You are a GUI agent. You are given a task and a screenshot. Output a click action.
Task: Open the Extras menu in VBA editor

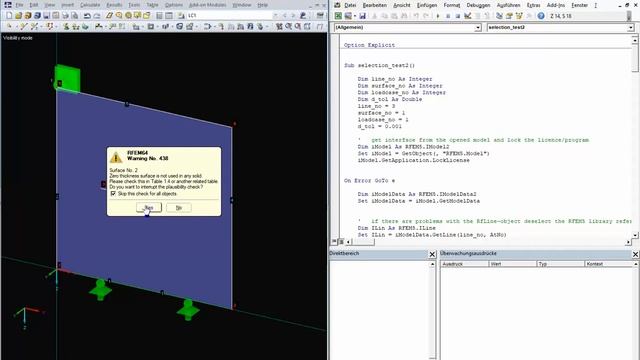pos(533,5)
